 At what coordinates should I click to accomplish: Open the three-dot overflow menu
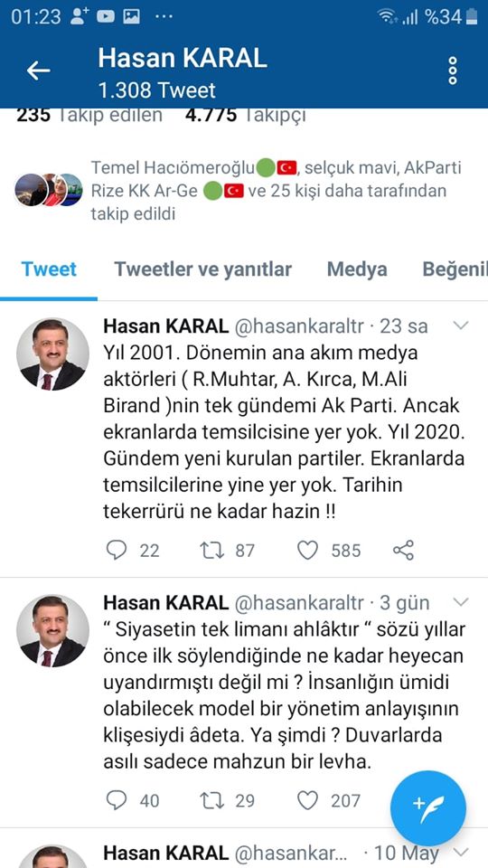[x=453, y=71]
